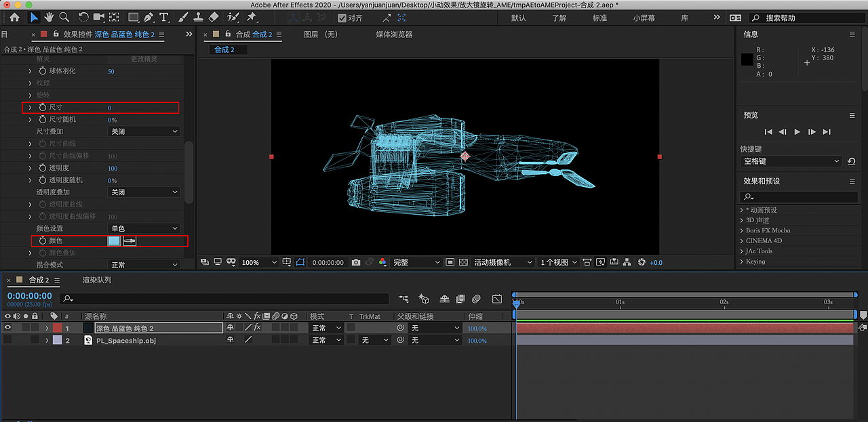Image resolution: width=868 pixels, height=422 pixels.
Task: Select the Hand tool
Action: tap(50, 18)
